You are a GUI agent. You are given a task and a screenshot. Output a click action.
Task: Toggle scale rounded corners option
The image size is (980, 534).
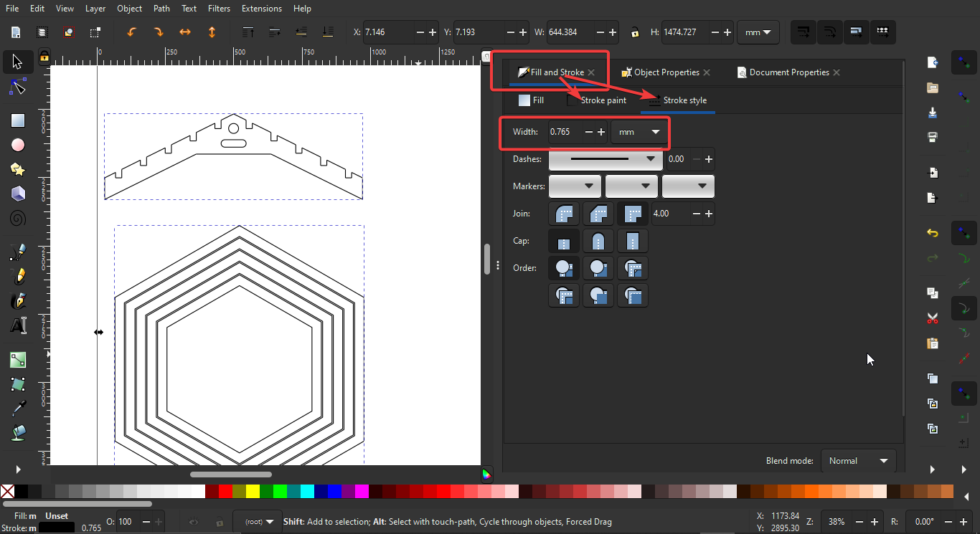pyautogui.click(x=830, y=32)
